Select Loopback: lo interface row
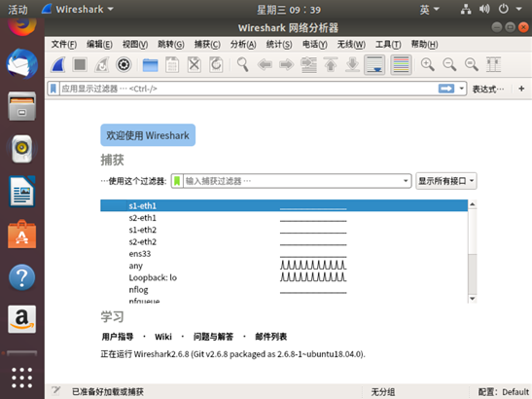 (x=284, y=277)
